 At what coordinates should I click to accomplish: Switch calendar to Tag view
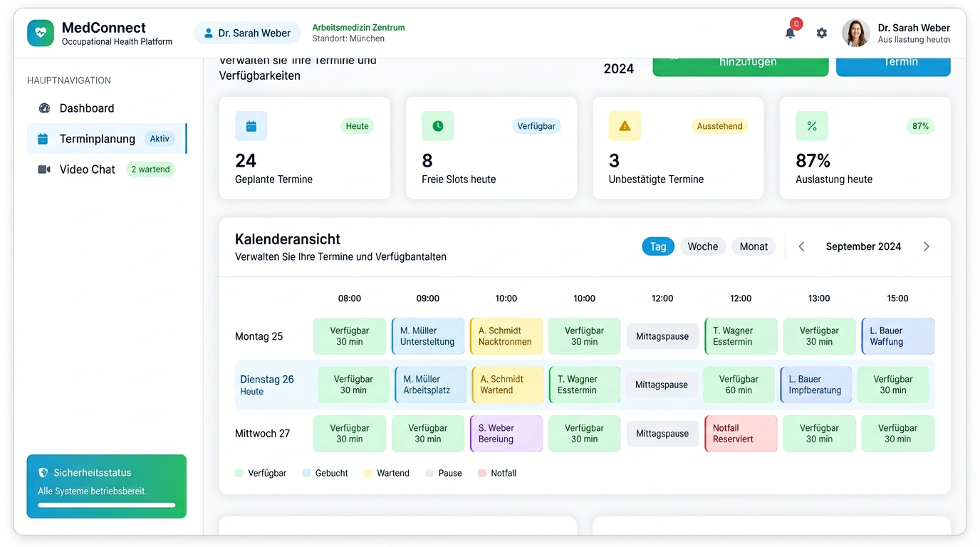657,246
